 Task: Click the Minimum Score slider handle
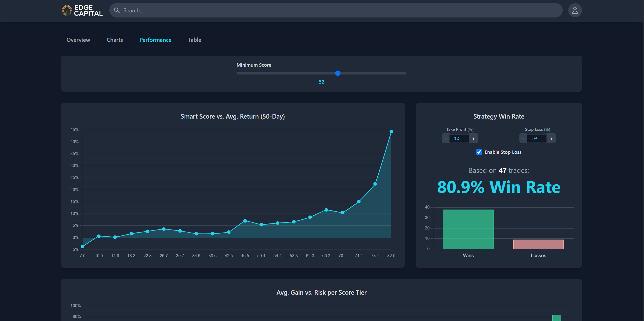(x=338, y=73)
